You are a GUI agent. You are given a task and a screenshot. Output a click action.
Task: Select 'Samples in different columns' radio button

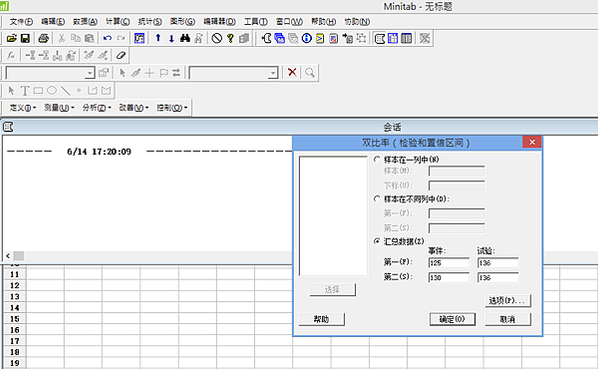pos(377,199)
